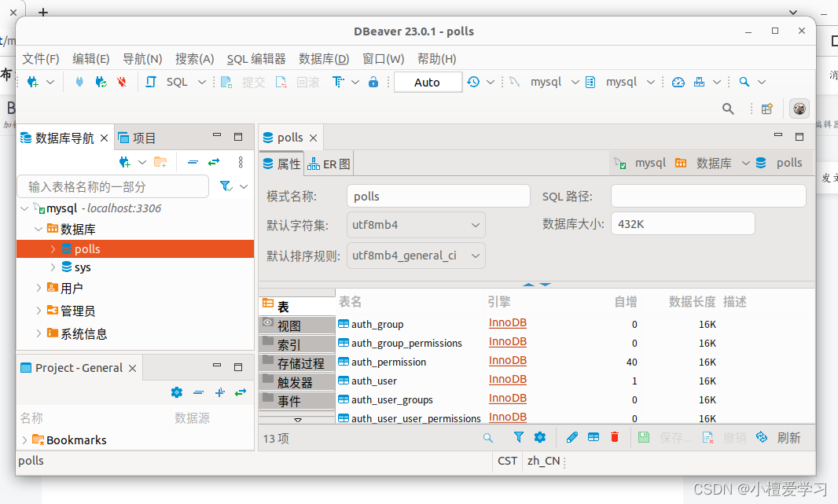Screen dimensions: 838x504
Task: Open 数据库(D) menu
Action: tap(324, 59)
